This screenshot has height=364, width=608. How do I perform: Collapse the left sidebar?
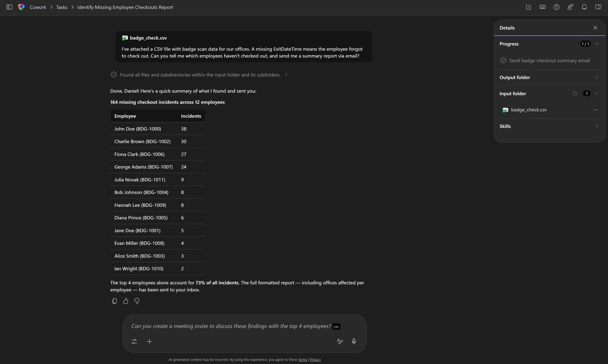click(9, 7)
